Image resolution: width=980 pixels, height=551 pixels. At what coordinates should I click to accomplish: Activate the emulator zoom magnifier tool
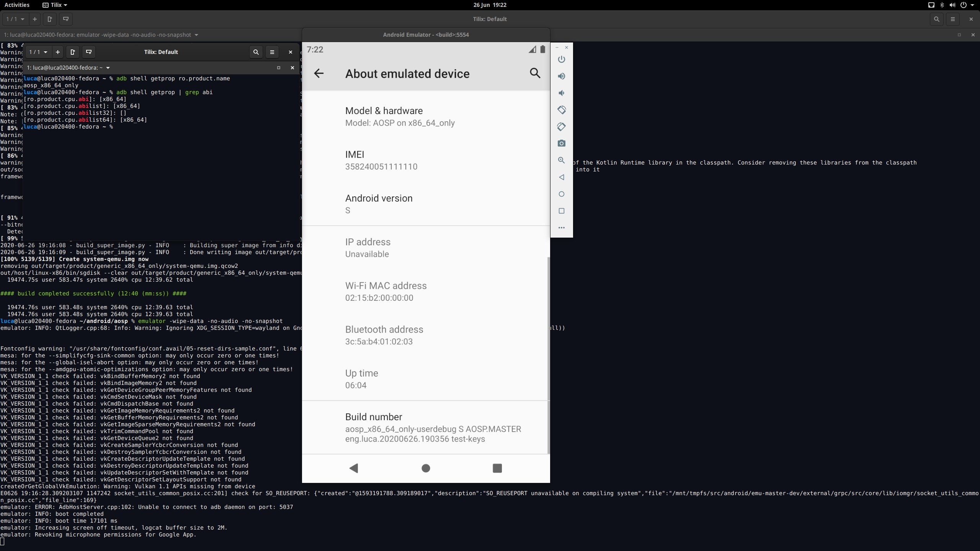point(561,160)
